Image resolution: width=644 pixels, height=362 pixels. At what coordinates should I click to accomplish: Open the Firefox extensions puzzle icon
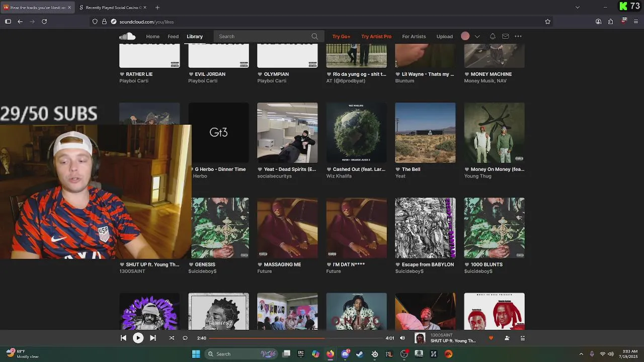tap(610, 22)
